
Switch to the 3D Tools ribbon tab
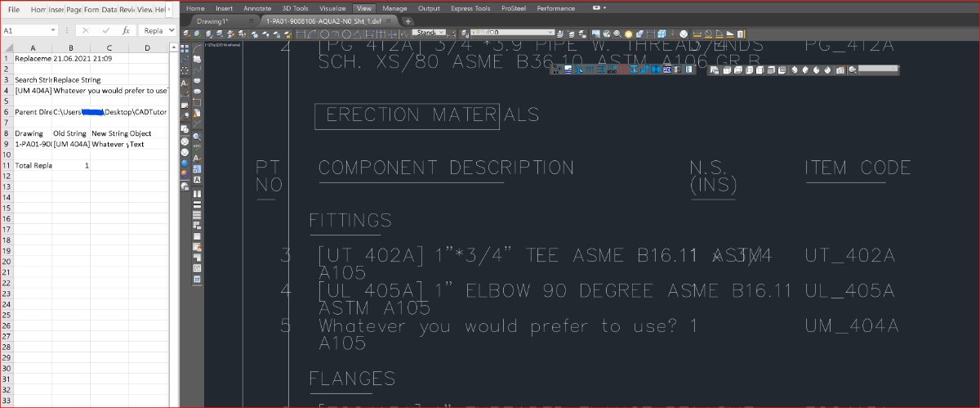[296, 8]
